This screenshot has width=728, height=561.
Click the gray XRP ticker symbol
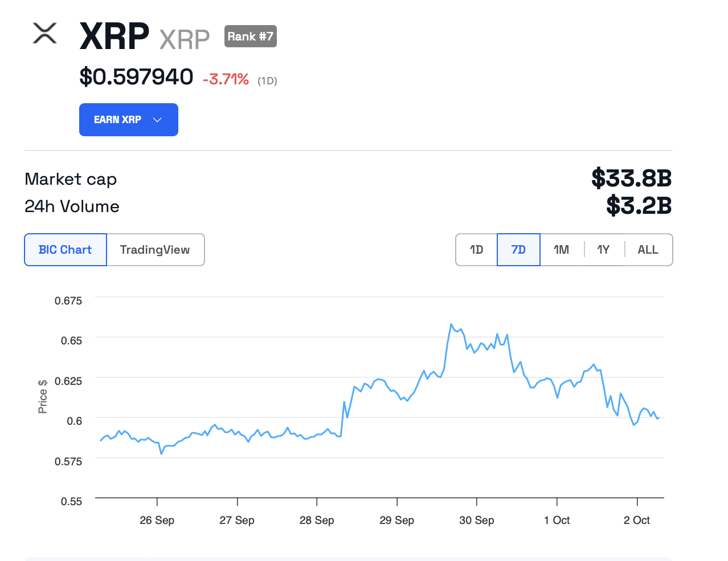[x=185, y=39]
